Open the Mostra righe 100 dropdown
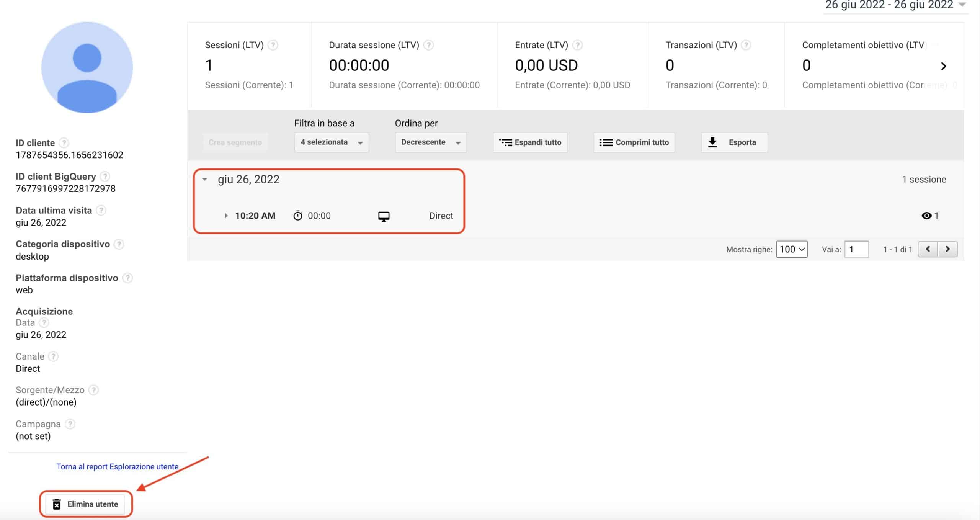The image size is (980, 520). point(791,249)
